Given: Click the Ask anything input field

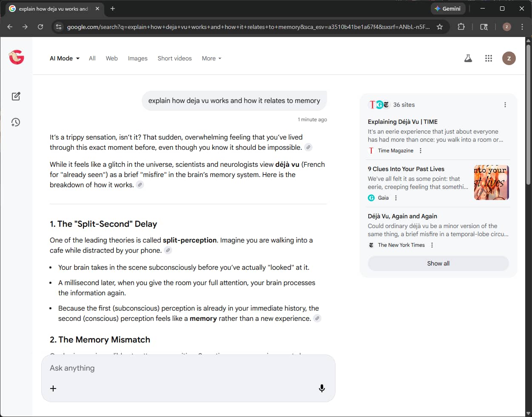Looking at the screenshot, I should point(187,368).
